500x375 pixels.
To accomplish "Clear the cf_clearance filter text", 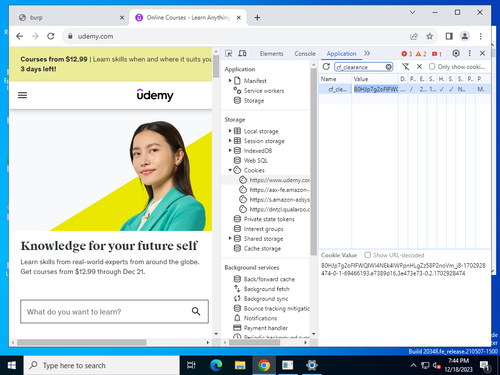I will 388,67.
